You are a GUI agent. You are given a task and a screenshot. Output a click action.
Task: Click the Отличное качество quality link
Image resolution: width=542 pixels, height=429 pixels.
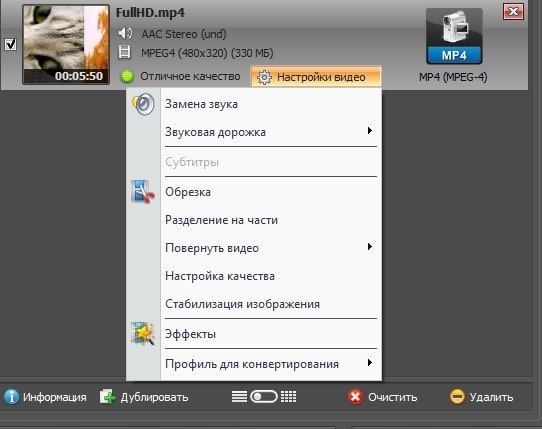(190, 76)
